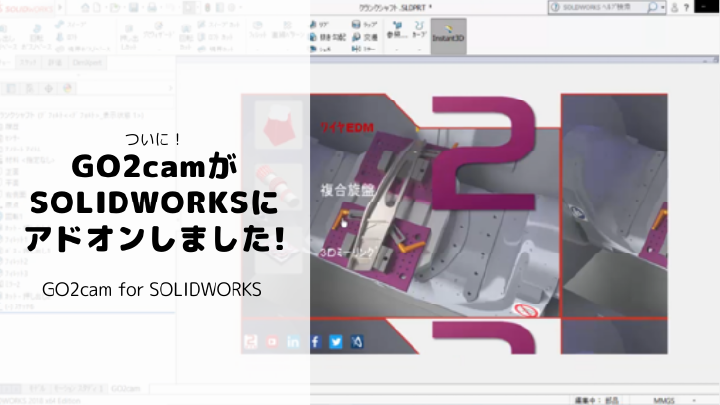Select the Intersect (交差) feature tool
Screen dimensions: 720x405
tap(365, 37)
